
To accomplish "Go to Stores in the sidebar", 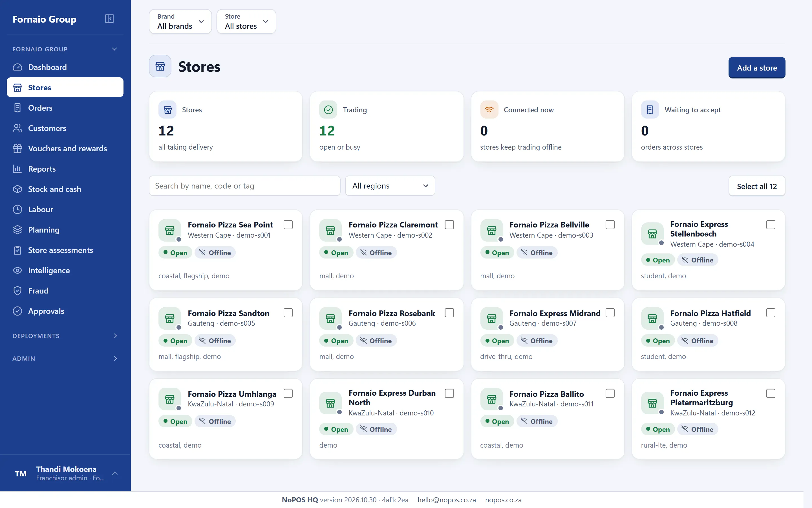I will (65, 87).
